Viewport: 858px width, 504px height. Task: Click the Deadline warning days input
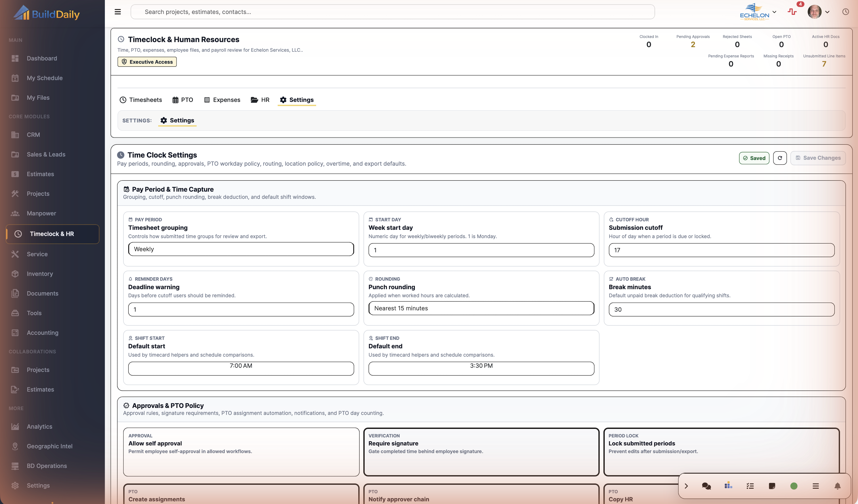(241, 310)
